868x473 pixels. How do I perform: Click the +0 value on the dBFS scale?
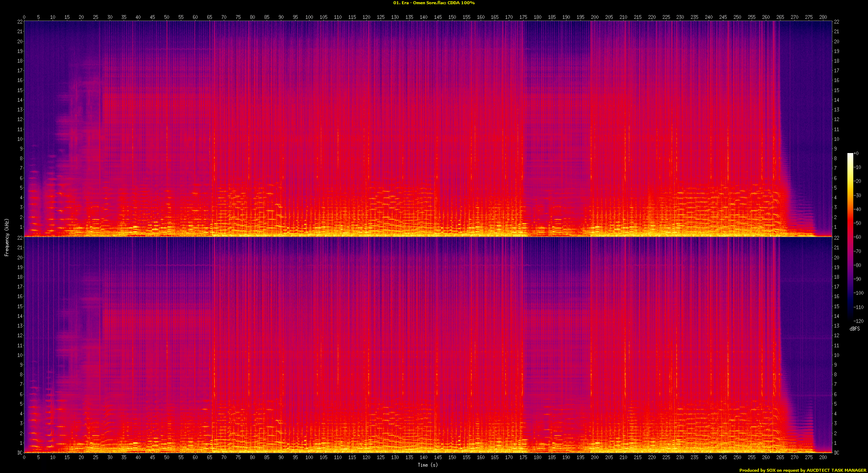[x=857, y=153]
